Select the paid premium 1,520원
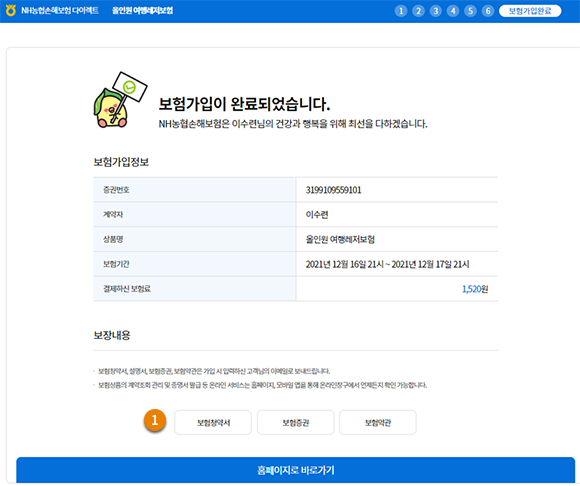Viewport: 580px width, 486px height. (x=475, y=289)
